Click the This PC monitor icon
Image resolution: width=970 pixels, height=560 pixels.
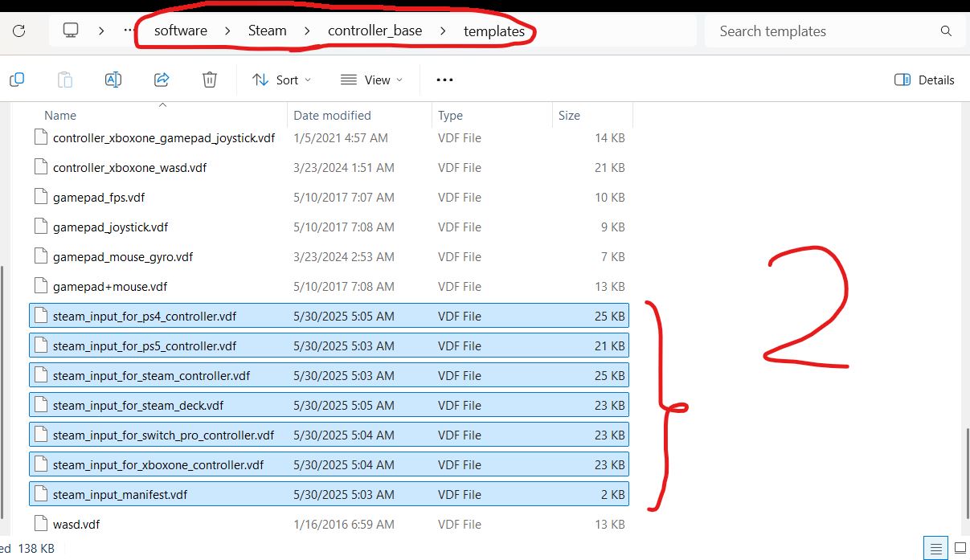tap(71, 31)
